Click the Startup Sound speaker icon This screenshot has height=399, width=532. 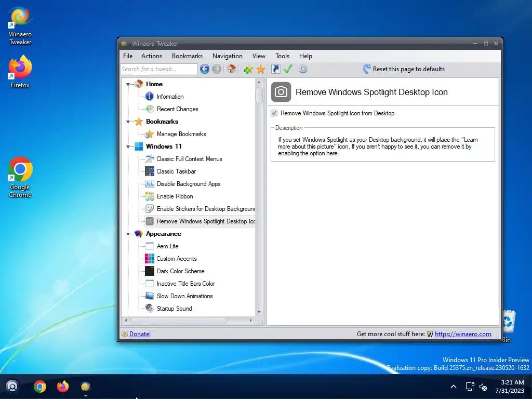point(150,308)
